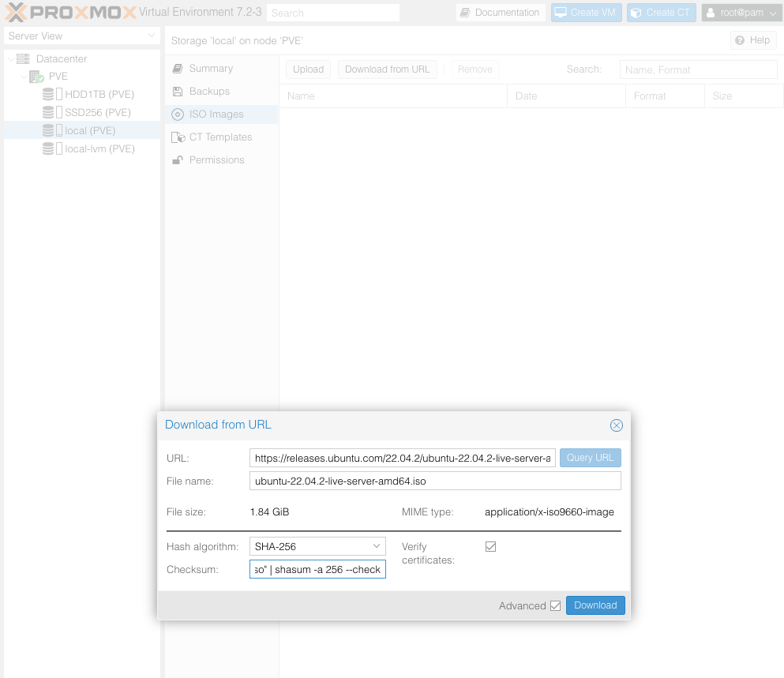
Task: Click the local (PVE) storage database icon
Action: click(48, 130)
